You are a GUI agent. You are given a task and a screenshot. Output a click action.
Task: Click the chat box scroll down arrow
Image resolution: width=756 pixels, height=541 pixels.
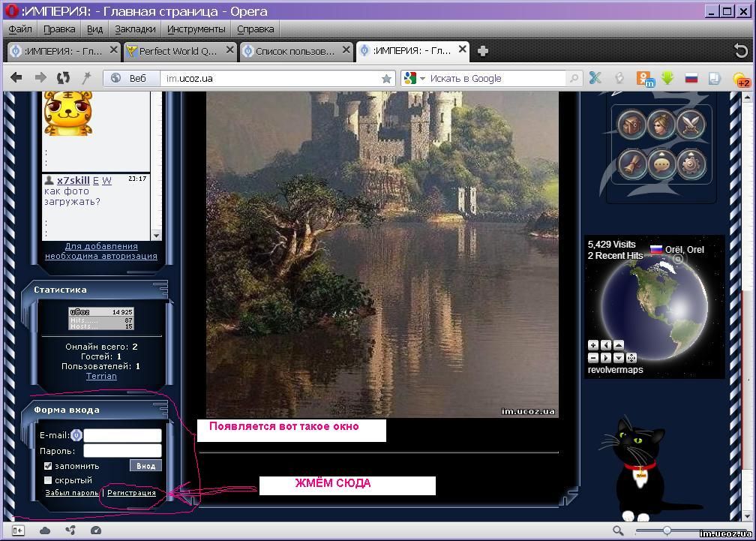pos(156,236)
